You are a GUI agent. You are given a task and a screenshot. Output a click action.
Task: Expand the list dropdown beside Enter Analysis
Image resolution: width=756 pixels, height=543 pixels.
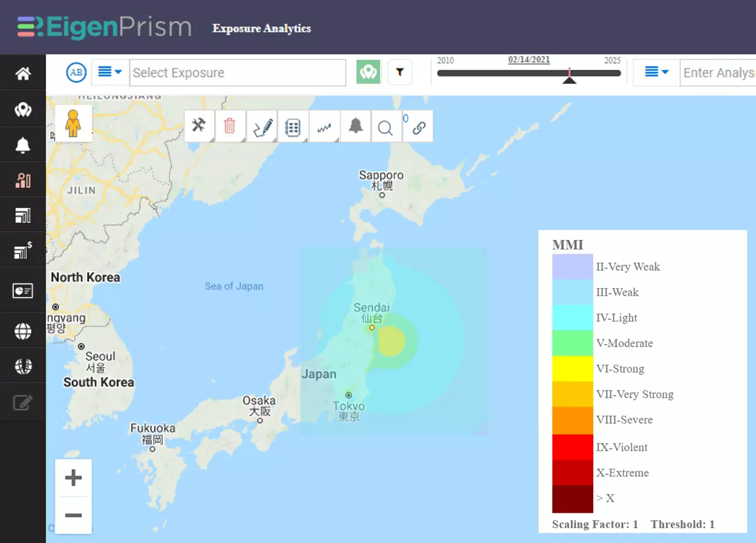pos(657,72)
